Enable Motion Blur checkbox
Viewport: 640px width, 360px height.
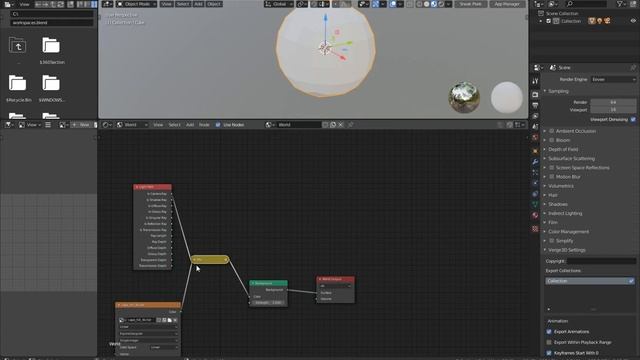click(x=551, y=177)
